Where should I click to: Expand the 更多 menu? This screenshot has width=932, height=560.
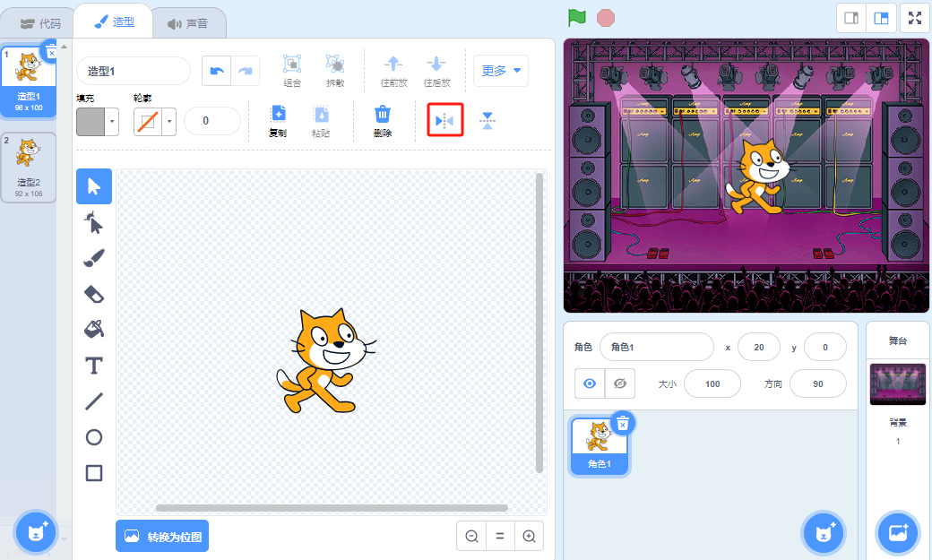coord(500,70)
